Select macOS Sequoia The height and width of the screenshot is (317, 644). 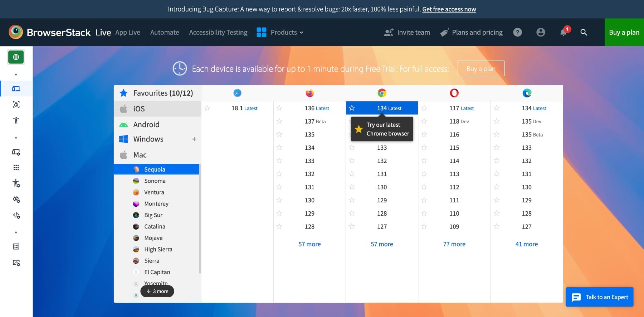click(156, 169)
